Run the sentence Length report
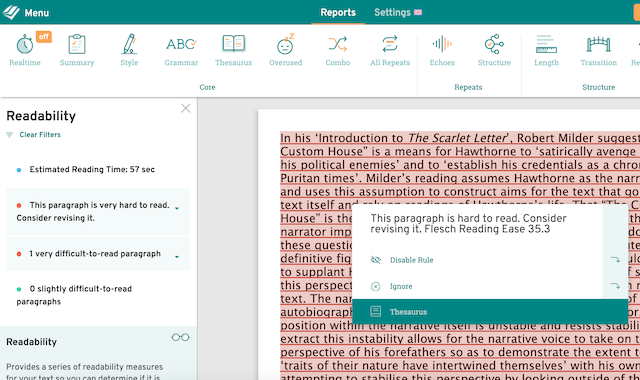 546,50
